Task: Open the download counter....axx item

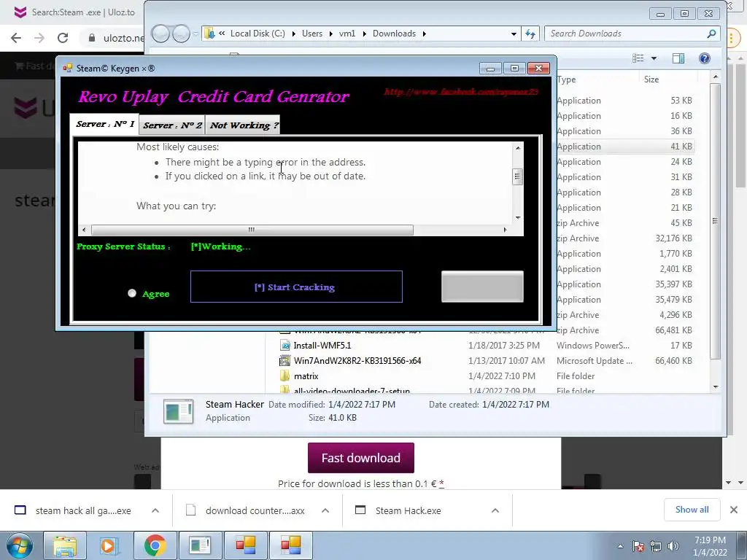Action: 255,510
